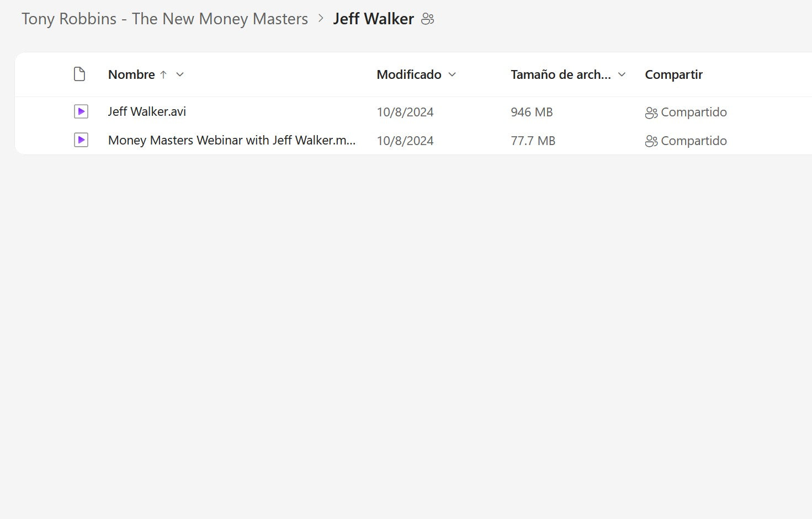Click the Compartir column header
The width and height of the screenshot is (812, 519).
pos(673,74)
